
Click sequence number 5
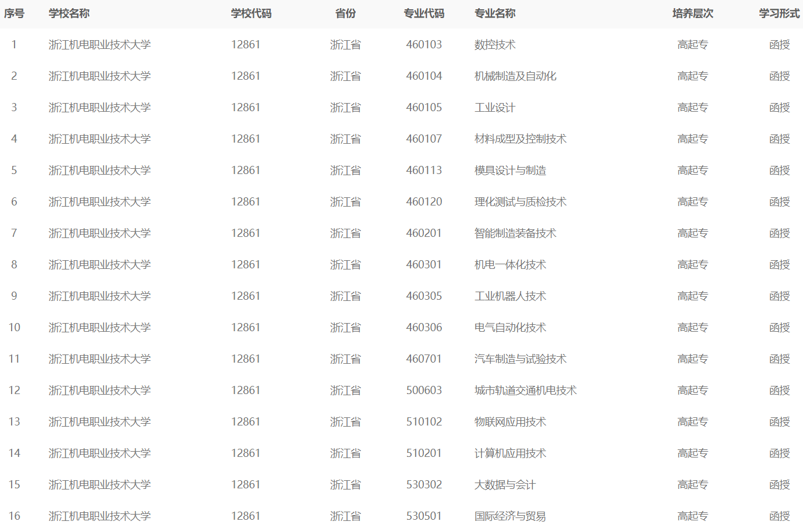[14, 171]
